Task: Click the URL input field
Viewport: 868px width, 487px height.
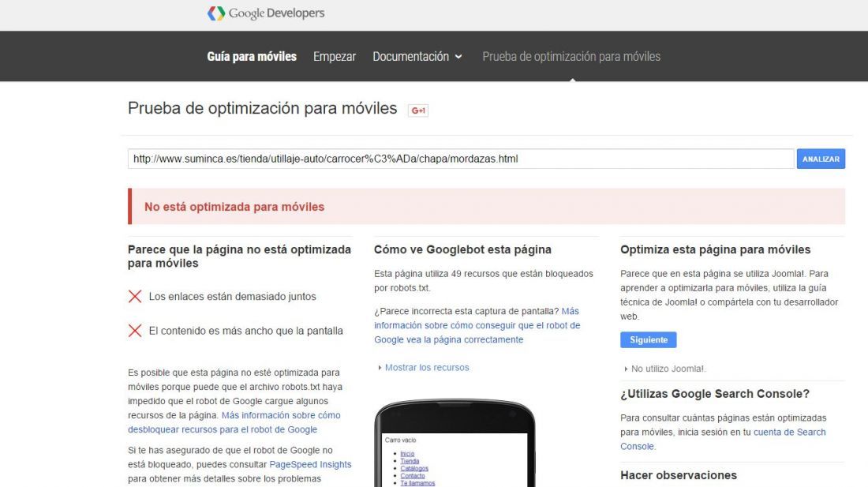Action: (461, 159)
